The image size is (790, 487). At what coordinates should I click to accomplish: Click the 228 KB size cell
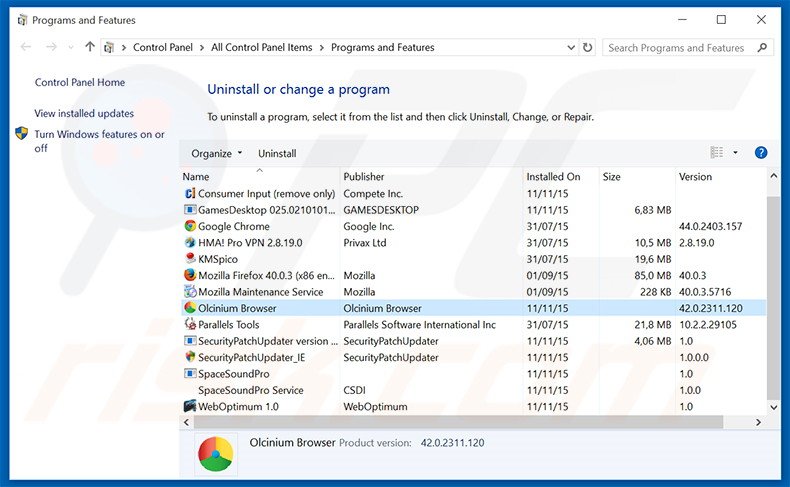pyautogui.click(x=655, y=292)
